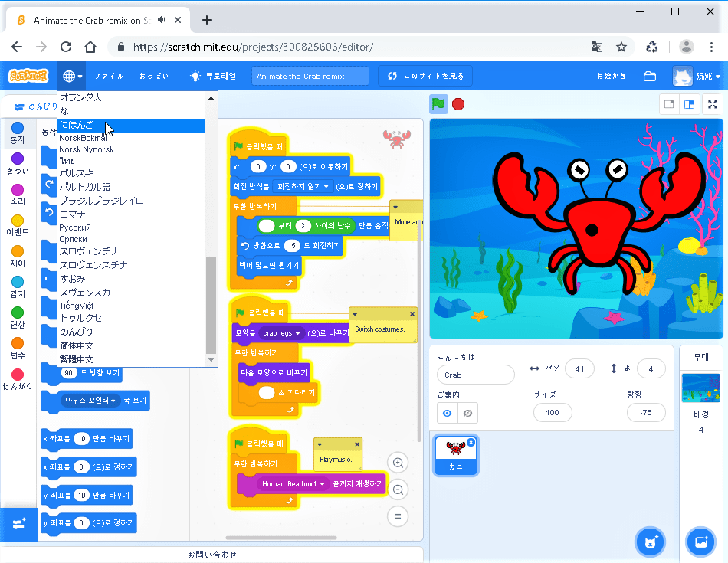Collapse the Play music comment
Viewport: 728px width, 563px height.
click(x=320, y=444)
